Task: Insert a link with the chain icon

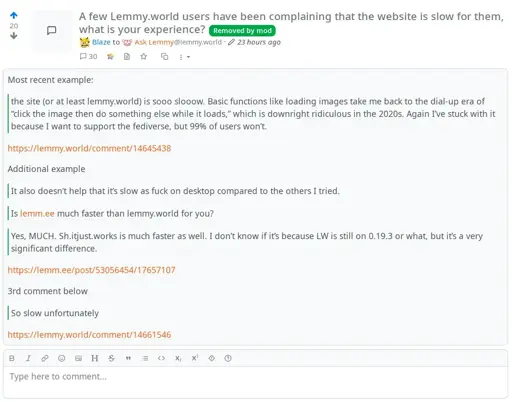Action: click(45, 358)
